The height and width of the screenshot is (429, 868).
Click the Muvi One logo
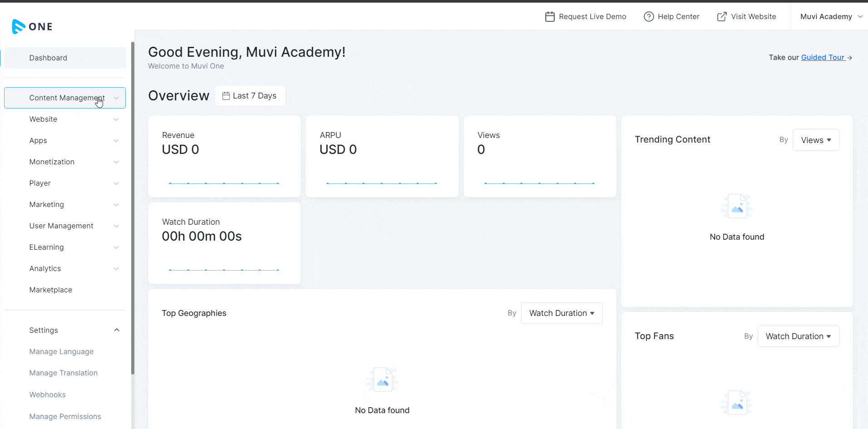pos(32,26)
